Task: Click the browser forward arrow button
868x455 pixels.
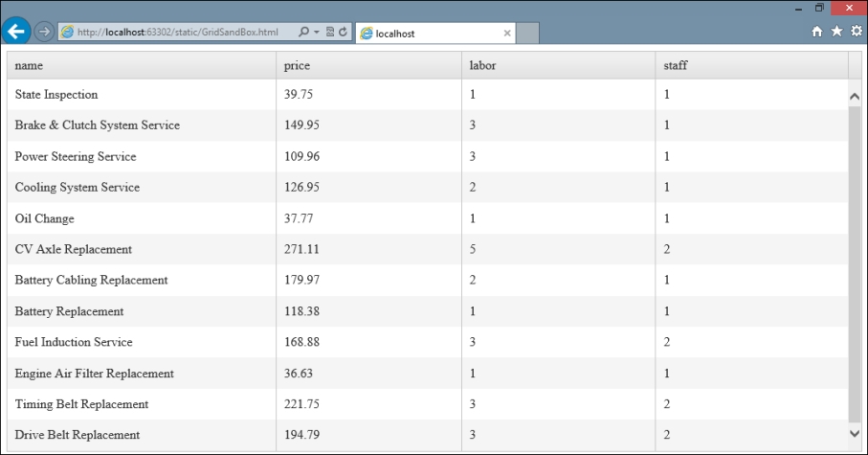Action: pos(44,32)
